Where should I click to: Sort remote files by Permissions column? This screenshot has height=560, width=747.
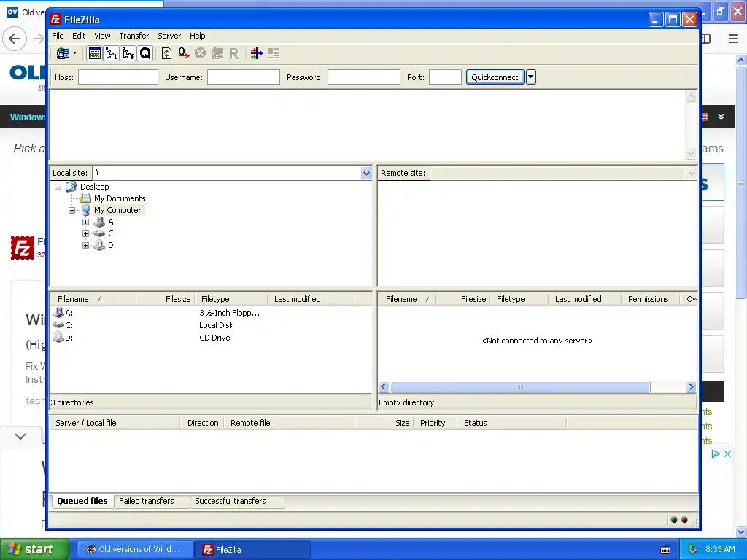tap(650, 299)
